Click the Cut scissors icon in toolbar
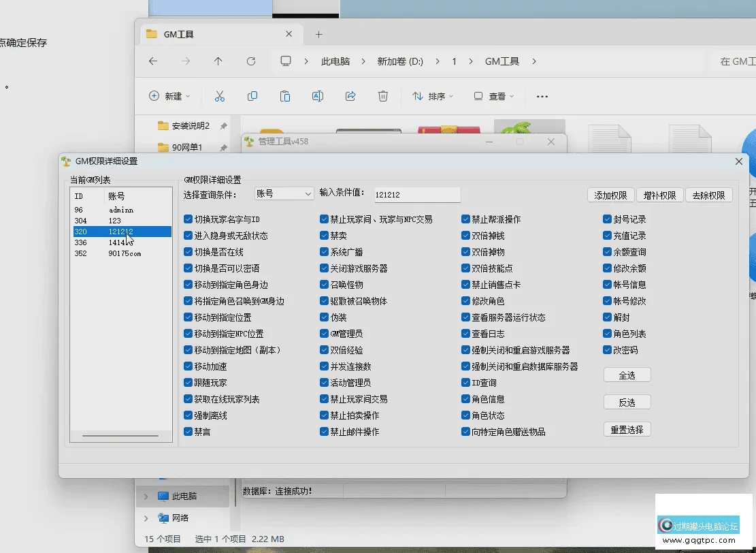756x553 pixels. point(219,97)
